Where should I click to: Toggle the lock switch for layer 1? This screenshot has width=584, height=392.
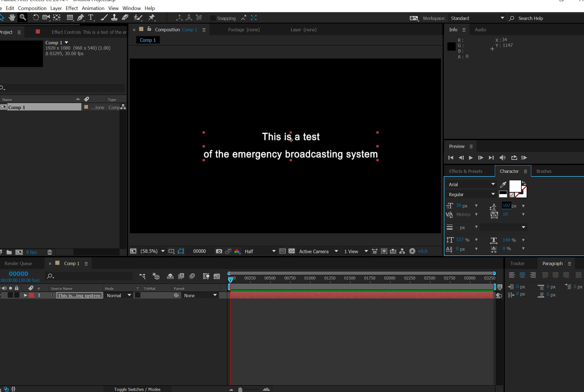point(17,295)
